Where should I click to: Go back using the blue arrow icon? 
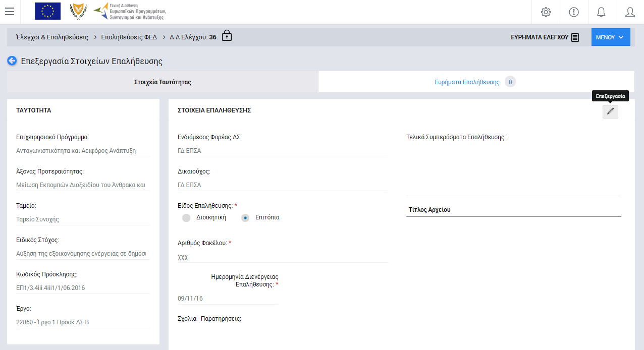(x=12, y=61)
